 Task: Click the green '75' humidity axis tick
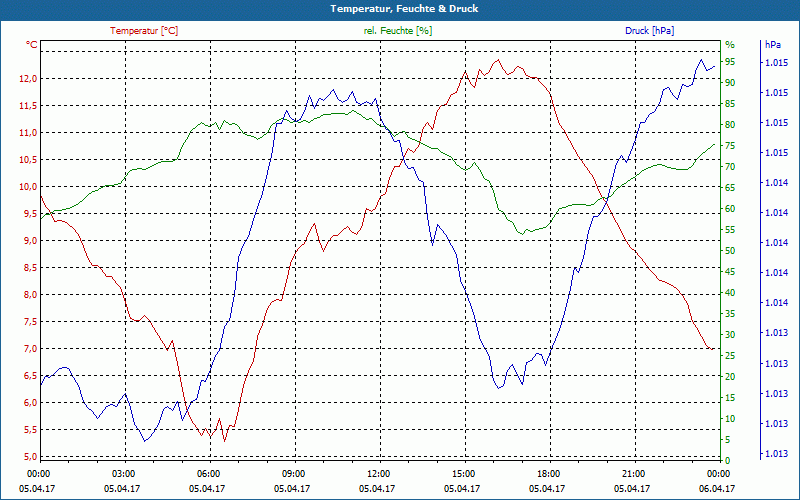(730, 146)
